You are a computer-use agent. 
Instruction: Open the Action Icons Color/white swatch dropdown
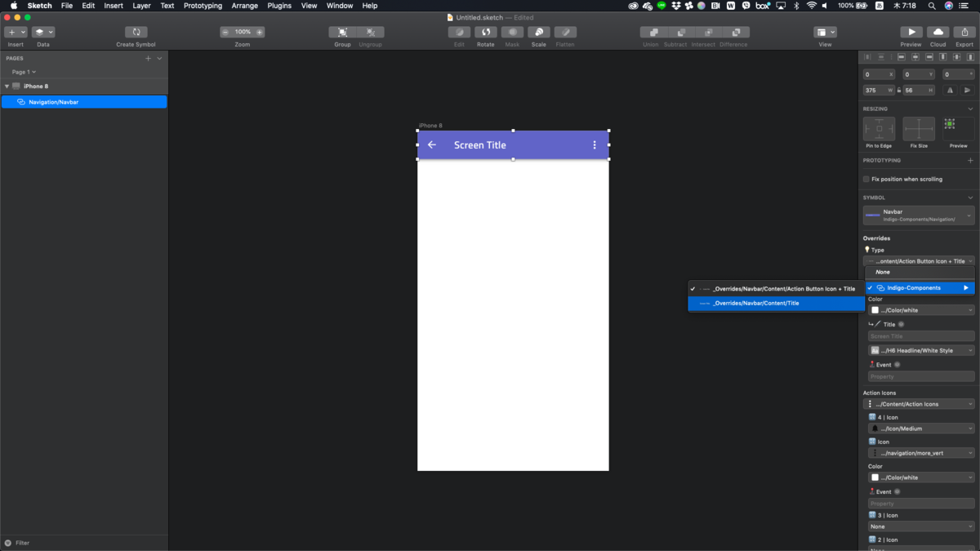tap(921, 478)
